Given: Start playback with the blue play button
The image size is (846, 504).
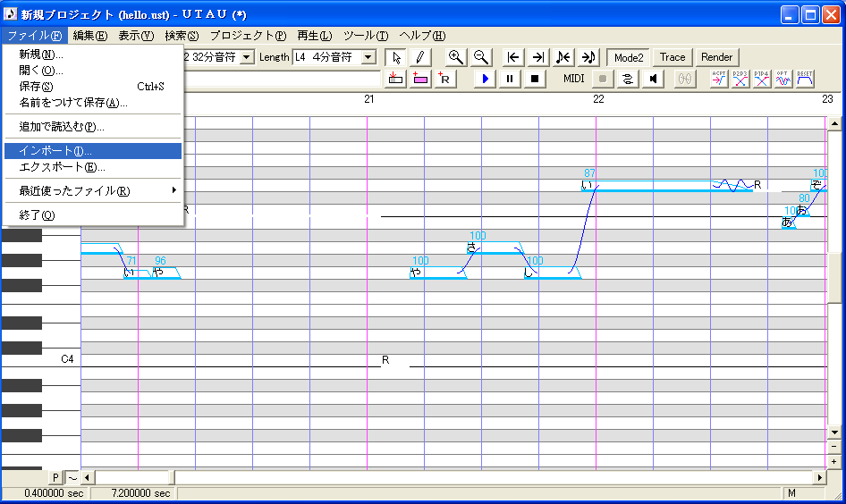Looking at the screenshot, I should coord(485,79).
